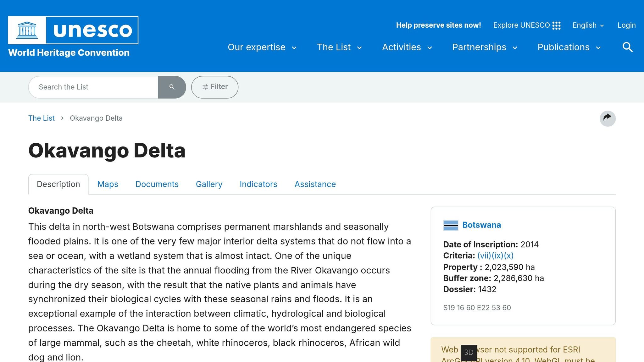This screenshot has height=362, width=644.
Task: Click the 3D badge on the map notice
Action: tap(468, 353)
